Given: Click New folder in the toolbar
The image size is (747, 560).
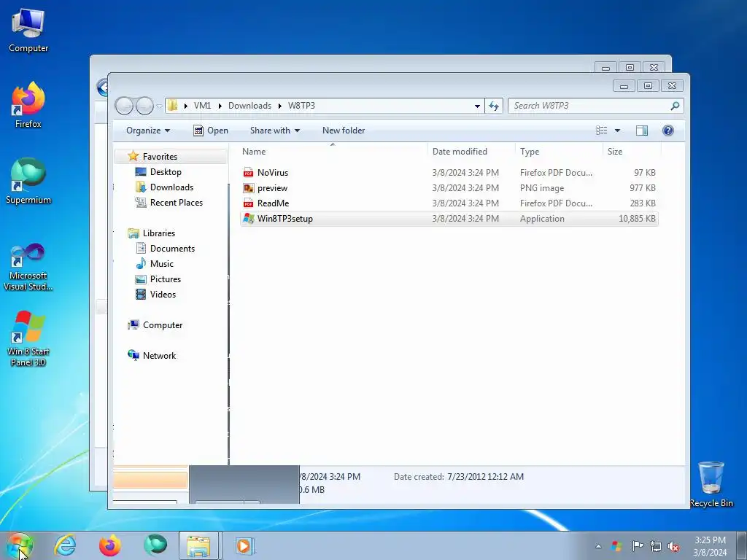Looking at the screenshot, I should tap(344, 131).
